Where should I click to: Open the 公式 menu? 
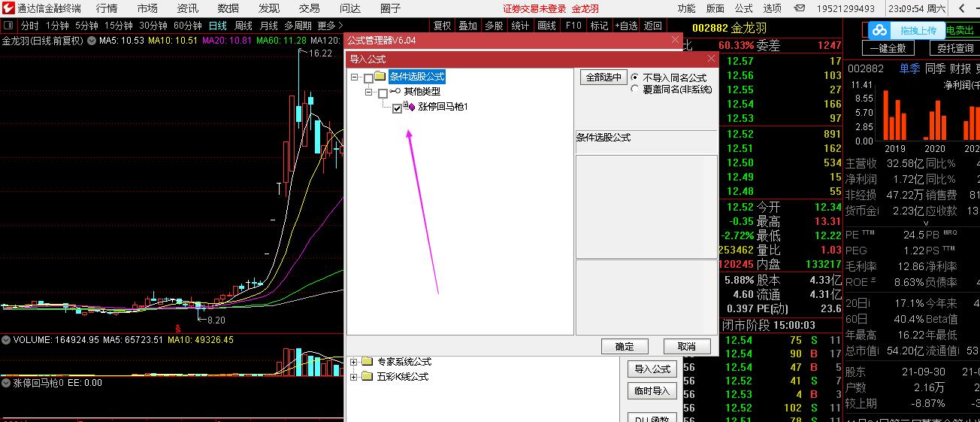coord(744,9)
